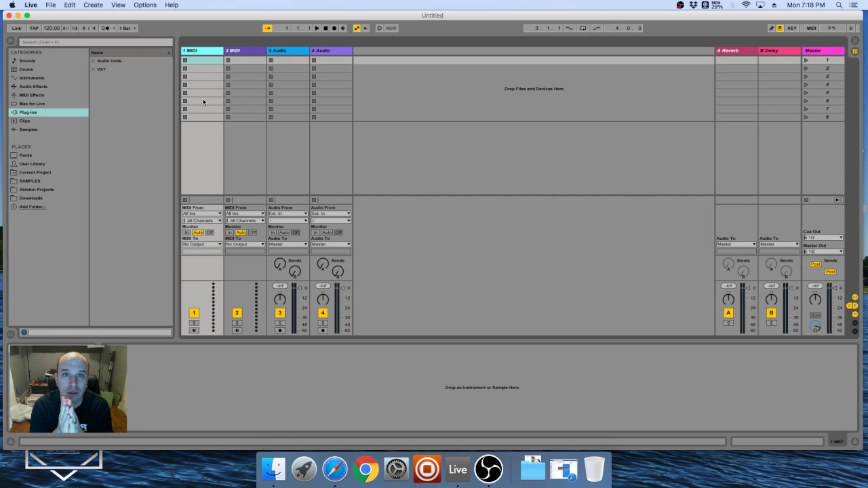Open track 4 Audio To Master dropdown
868x488 pixels.
click(331, 244)
